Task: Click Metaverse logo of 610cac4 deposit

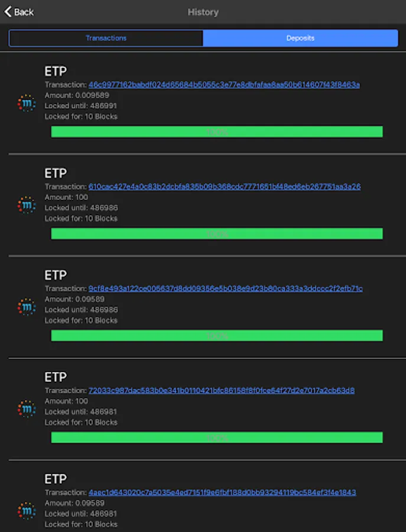Action: coord(27,205)
